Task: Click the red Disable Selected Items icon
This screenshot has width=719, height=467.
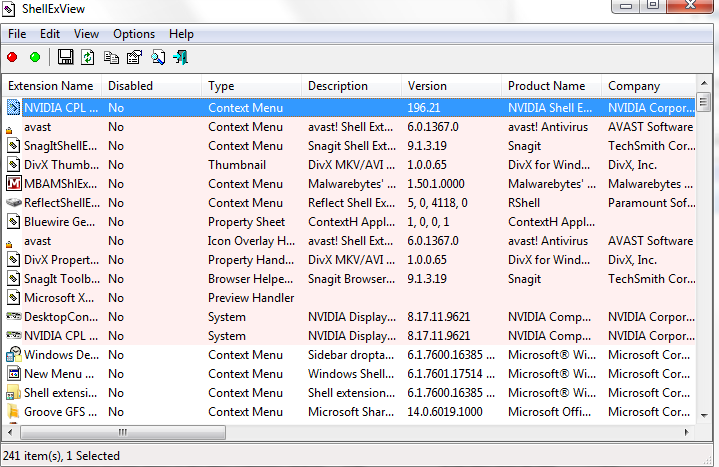Action: (x=12, y=57)
